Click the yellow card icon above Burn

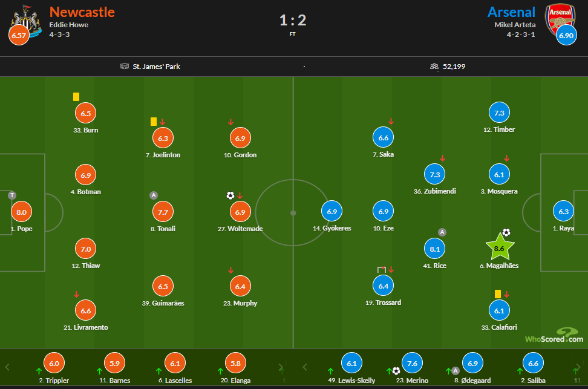(75, 96)
